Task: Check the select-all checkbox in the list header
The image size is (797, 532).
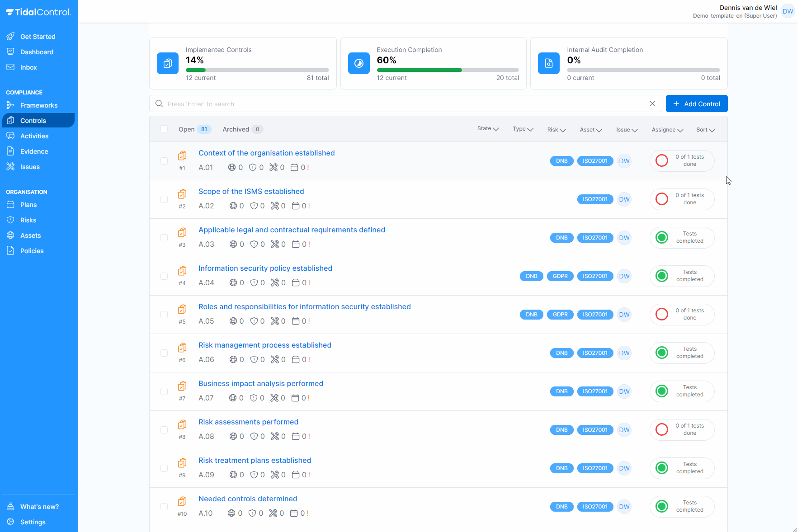Action: (164, 129)
